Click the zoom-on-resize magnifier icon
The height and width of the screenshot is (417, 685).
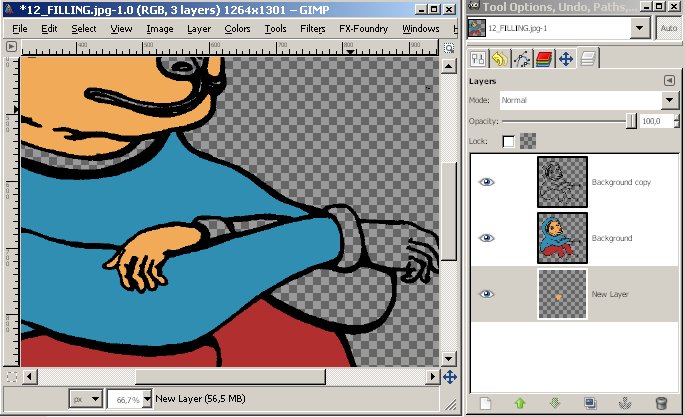pos(449,48)
